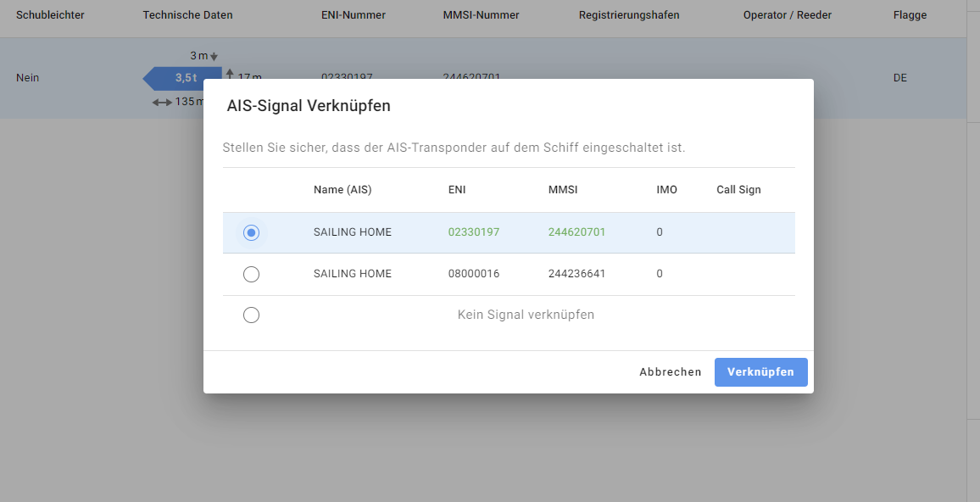
Task: Click the green ENI 02330197 in the dialog
Action: 473,232
